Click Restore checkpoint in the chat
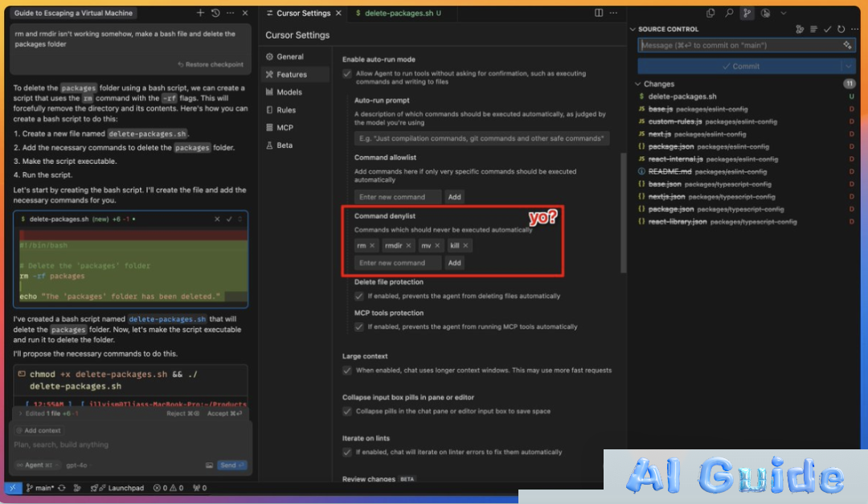 (x=211, y=65)
